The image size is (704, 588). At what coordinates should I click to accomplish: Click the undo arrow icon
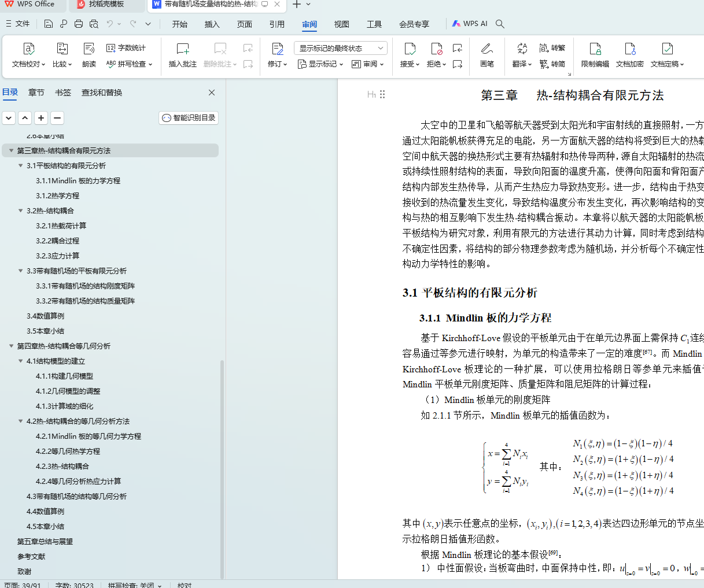pyautogui.click(x=110, y=24)
